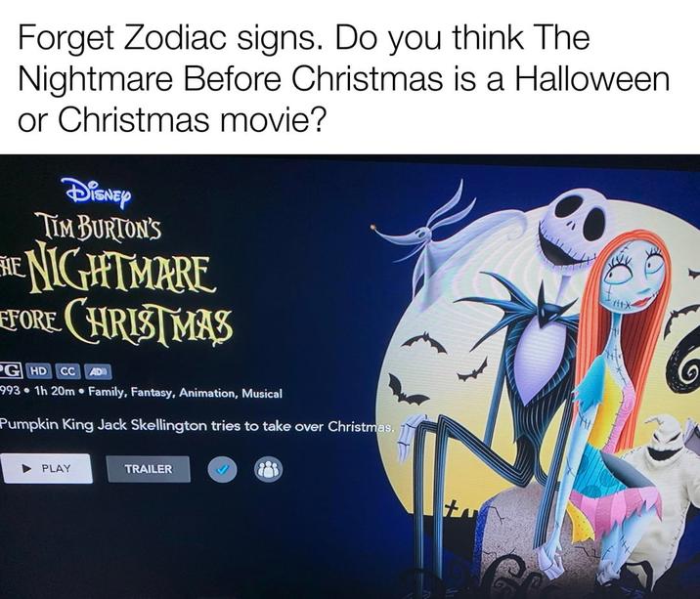Select the Family, Fantasy, Animation, Musical genres text

(x=185, y=393)
